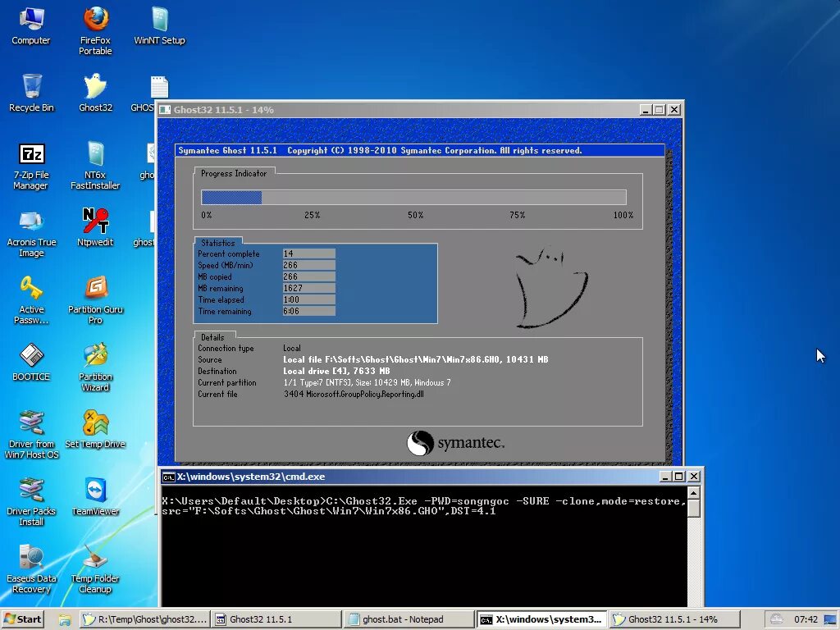This screenshot has width=840, height=630.
Task: Select the Ntpwedit desktop icon
Action: pos(95,228)
